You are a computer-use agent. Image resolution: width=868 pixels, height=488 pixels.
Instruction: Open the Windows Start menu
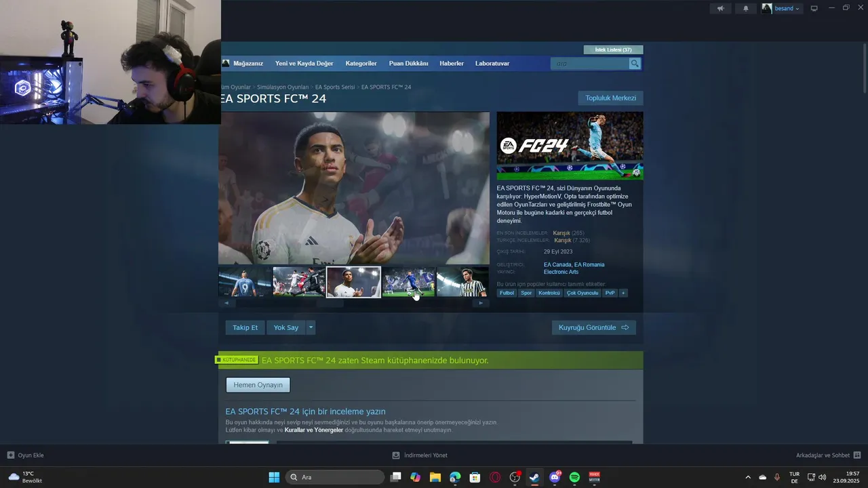tap(274, 477)
